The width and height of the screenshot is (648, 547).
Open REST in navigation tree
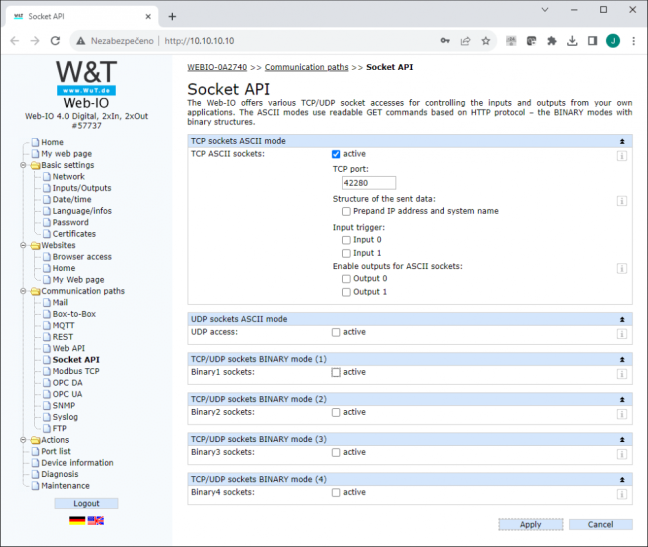pyautogui.click(x=62, y=337)
